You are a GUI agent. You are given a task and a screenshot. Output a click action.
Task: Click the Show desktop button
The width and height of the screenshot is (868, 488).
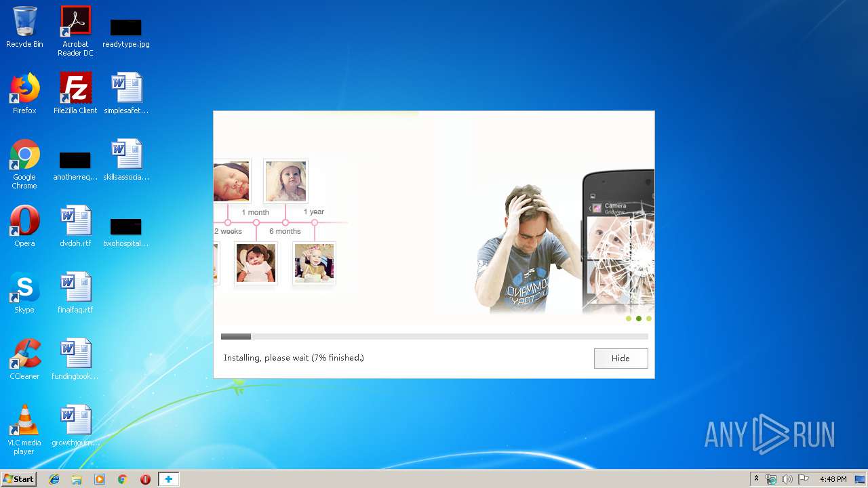click(x=861, y=479)
